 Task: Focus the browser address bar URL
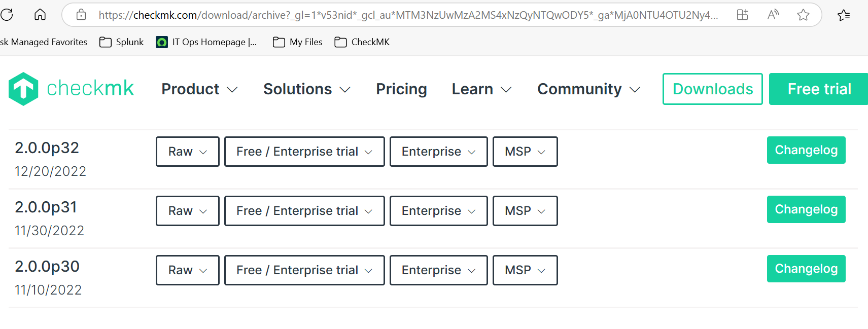point(406,15)
